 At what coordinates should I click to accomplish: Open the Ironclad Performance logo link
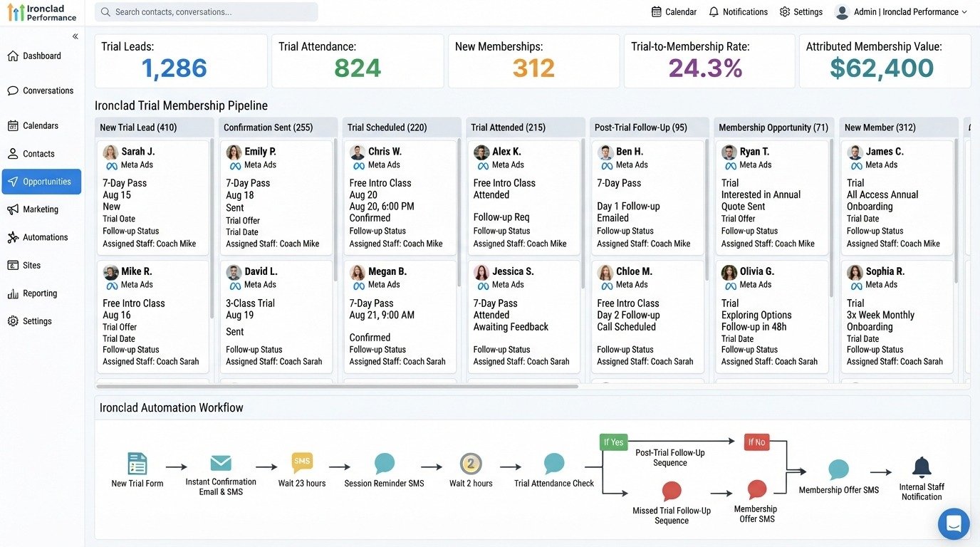tap(42, 13)
